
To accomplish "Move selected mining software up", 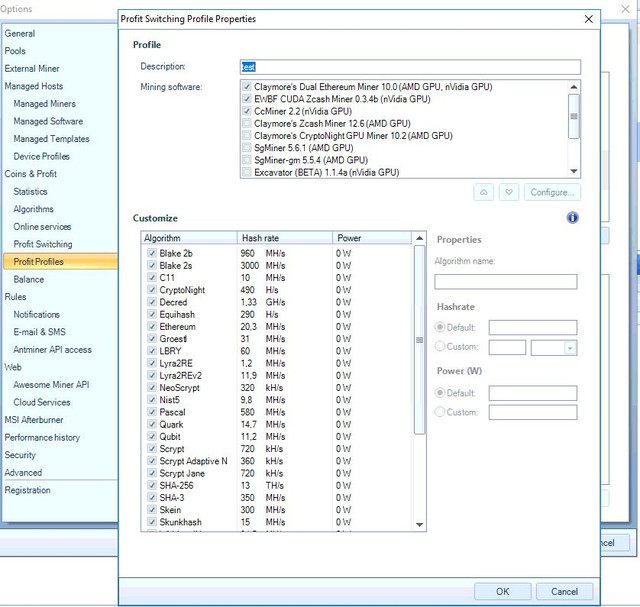I will pyautogui.click(x=484, y=192).
